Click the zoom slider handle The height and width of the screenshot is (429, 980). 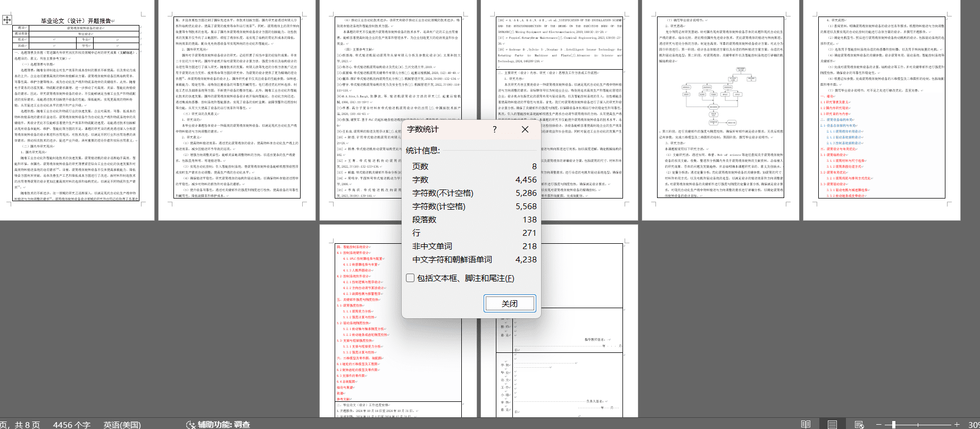pos(894,424)
